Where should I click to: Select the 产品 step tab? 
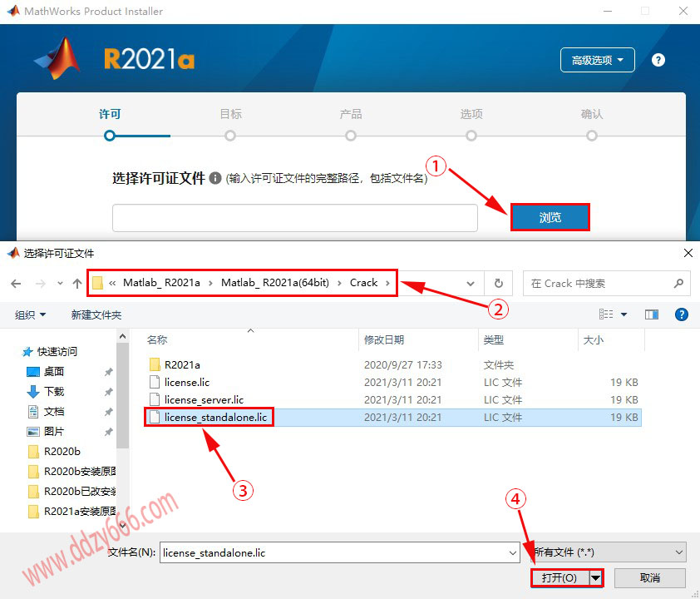351,114
